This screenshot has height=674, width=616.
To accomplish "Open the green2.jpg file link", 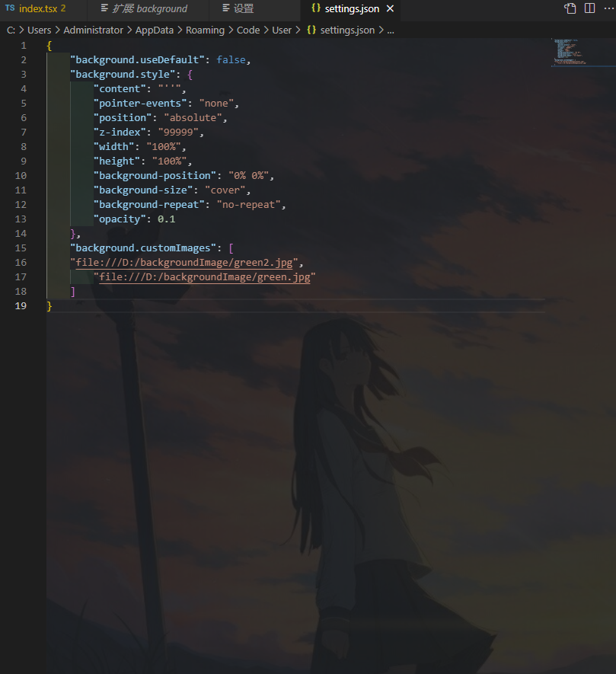I will click(184, 263).
